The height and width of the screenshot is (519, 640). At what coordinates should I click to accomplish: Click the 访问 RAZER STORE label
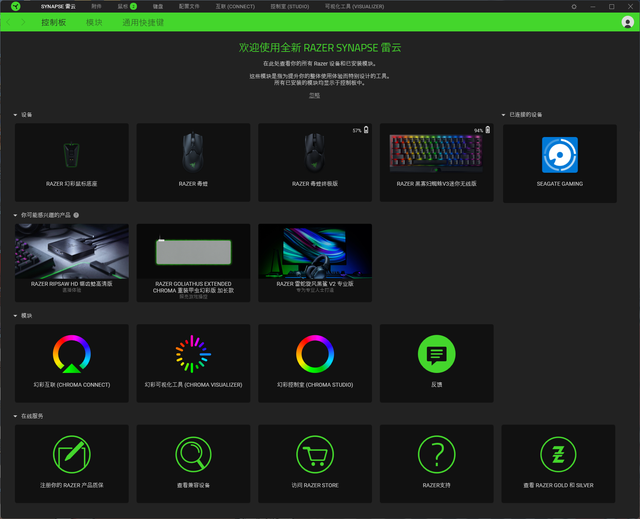click(315, 485)
